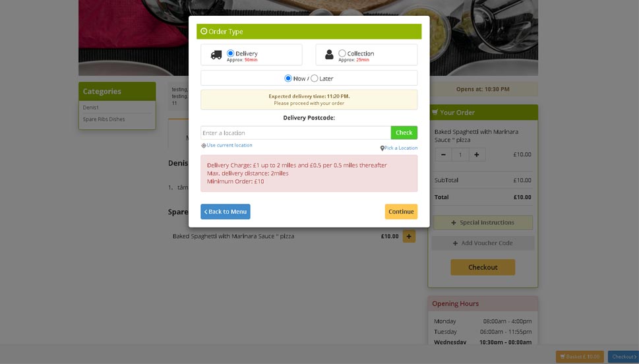
Task: Decrease item quantity with minus icon
Action: [443, 154]
